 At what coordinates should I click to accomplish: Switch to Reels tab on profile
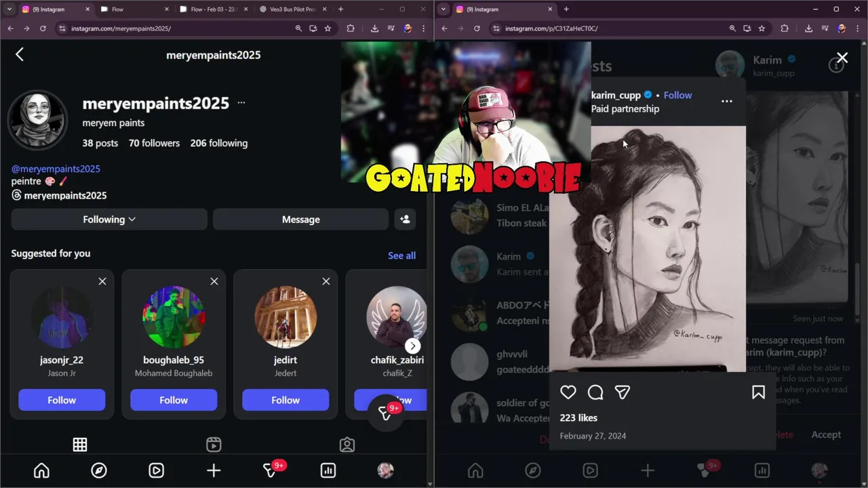point(214,445)
